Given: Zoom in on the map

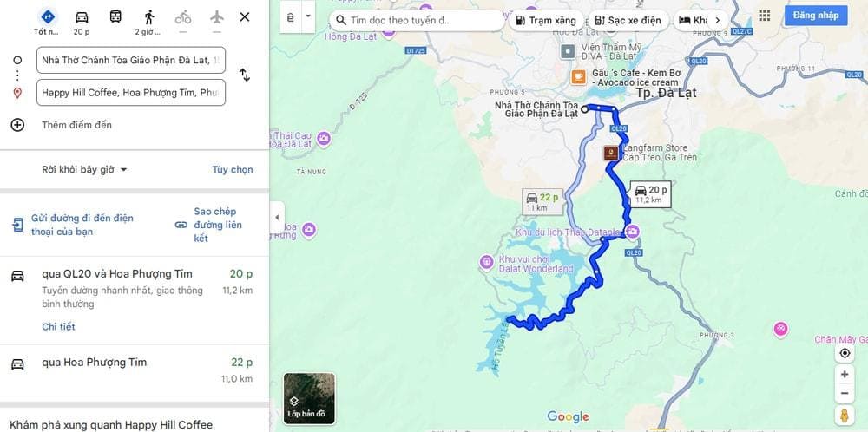Looking at the screenshot, I should (845, 375).
